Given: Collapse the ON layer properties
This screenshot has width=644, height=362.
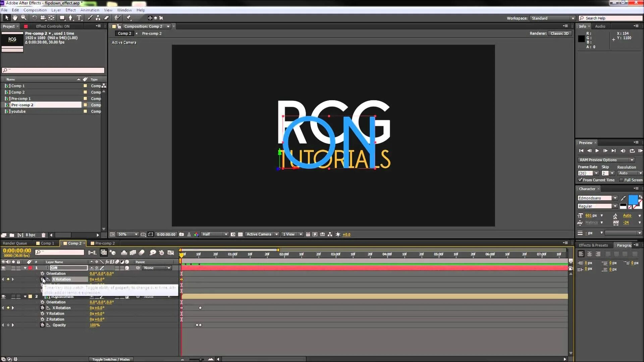Looking at the screenshot, I should tap(25, 268).
